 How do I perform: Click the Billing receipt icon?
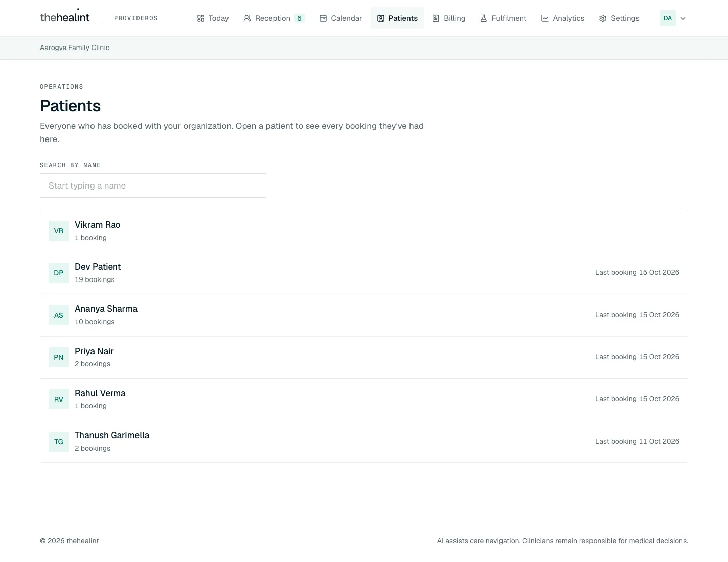pyautogui.click(x=436, y=18)
